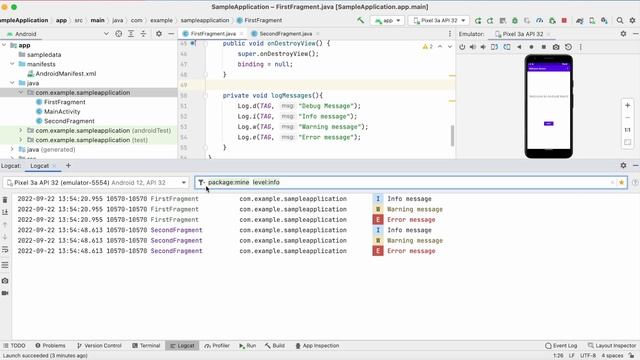
Task: Open Logcat device selector dropdown
Action: click(x=96, y=182)
